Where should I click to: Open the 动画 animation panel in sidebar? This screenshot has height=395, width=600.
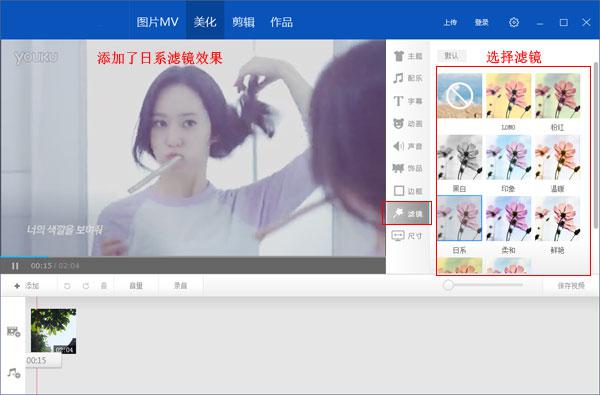click(x=408, y=124)
